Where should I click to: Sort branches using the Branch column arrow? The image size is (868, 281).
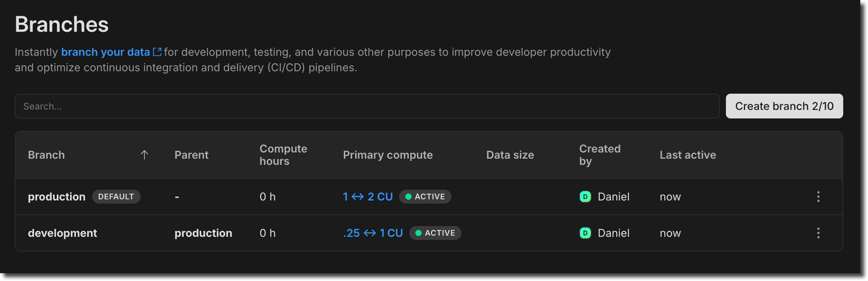tap(144, 155)
